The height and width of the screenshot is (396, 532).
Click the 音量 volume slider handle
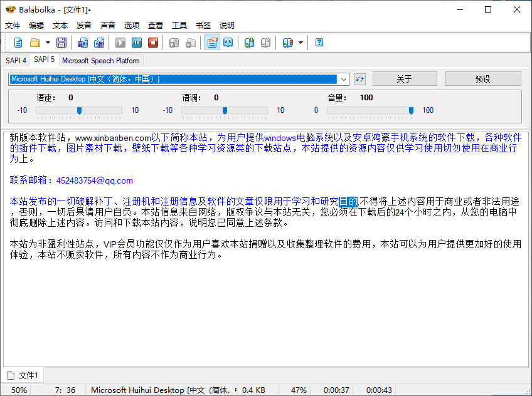411,110
